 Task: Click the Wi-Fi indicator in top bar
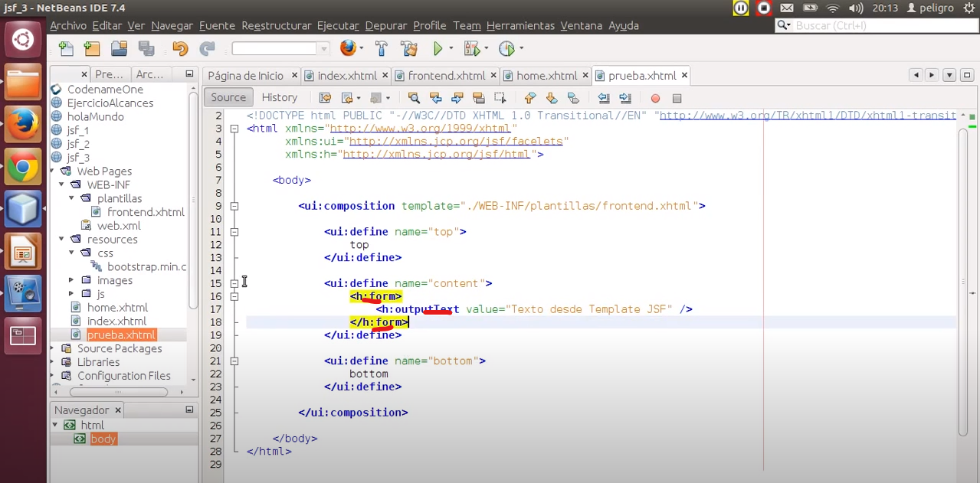click(x=833, y=8)
